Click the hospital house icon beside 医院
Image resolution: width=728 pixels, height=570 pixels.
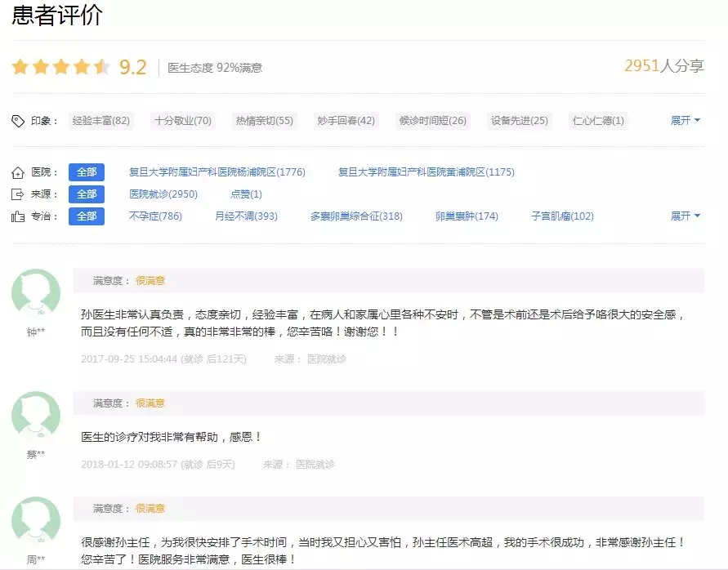click(x=18, y=172)
